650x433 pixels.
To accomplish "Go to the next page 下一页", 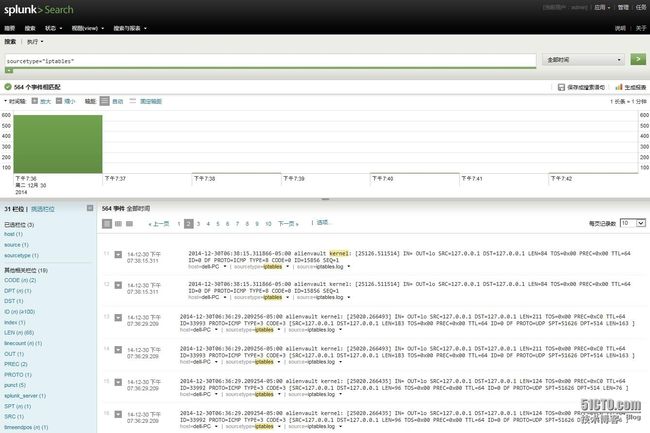I will (288, 224).
